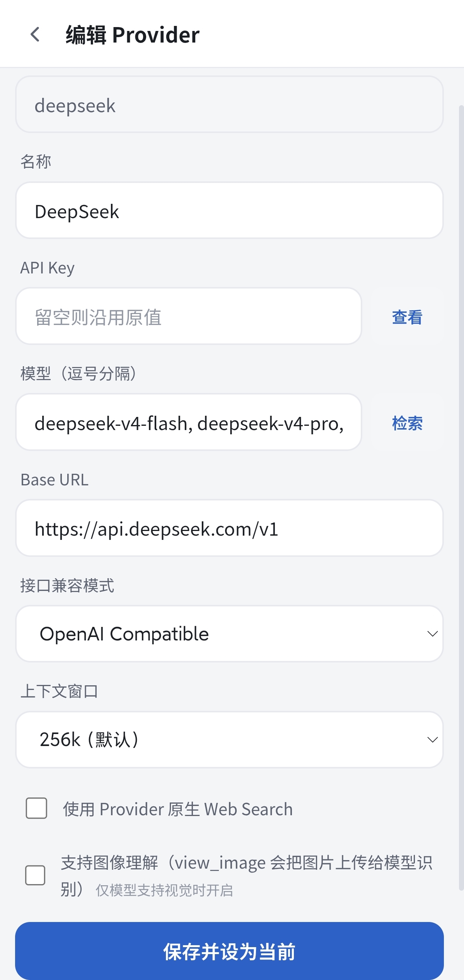Edit the Base URL field

coord(229,528)
